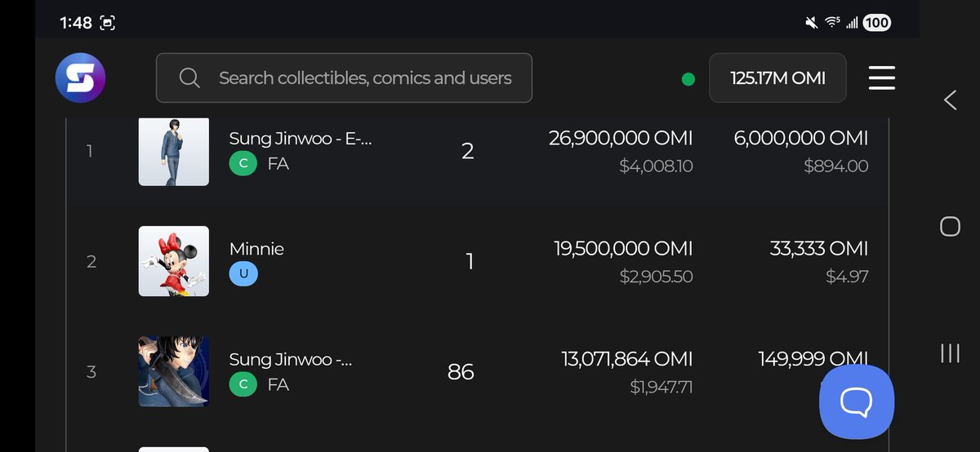Tap the Android back arrow
This screenshot has height=452, width=980.
pyautogui.click(x=950, y=100)
